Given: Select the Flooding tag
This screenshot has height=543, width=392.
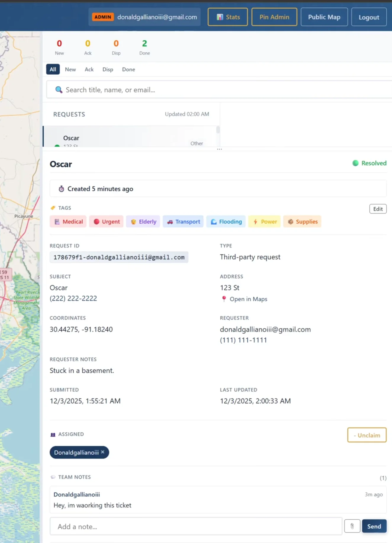Looking at the screenshot, I should click(x=226, y=222).
